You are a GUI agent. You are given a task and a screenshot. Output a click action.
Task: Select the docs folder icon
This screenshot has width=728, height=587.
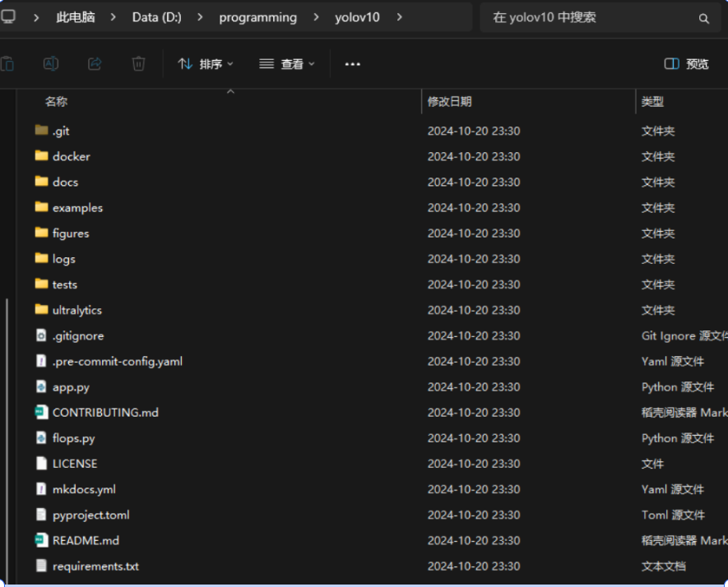(41, 181)
